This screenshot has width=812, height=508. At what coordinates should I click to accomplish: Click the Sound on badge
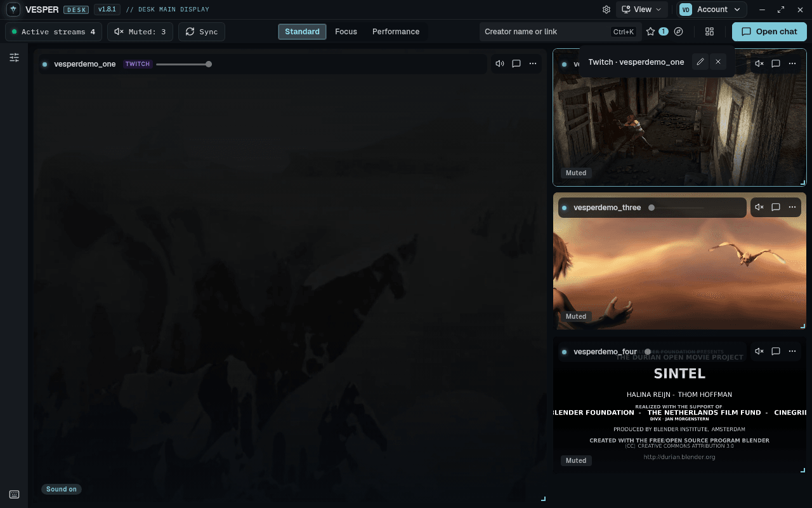[62, 489]
